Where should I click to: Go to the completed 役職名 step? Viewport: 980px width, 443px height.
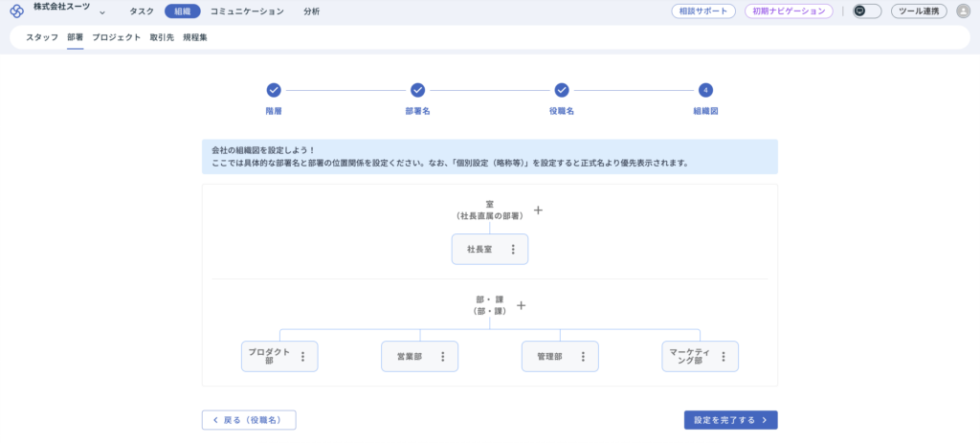click(x=561, y=91)
